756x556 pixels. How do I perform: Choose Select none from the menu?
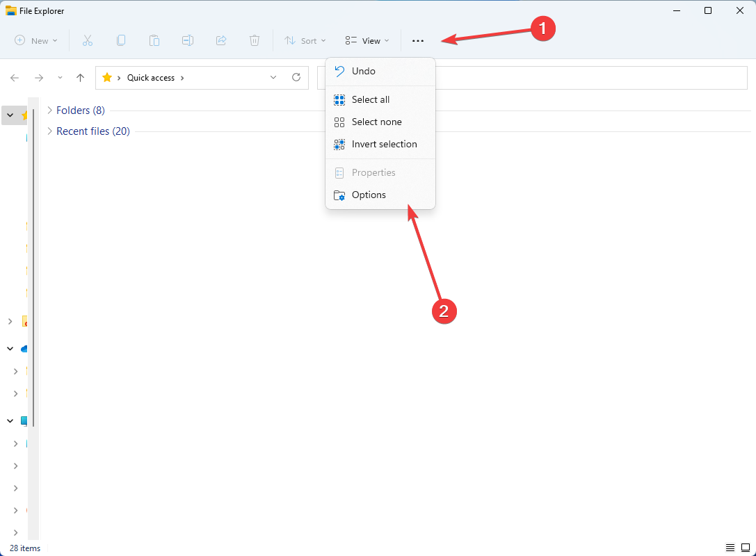380,122
